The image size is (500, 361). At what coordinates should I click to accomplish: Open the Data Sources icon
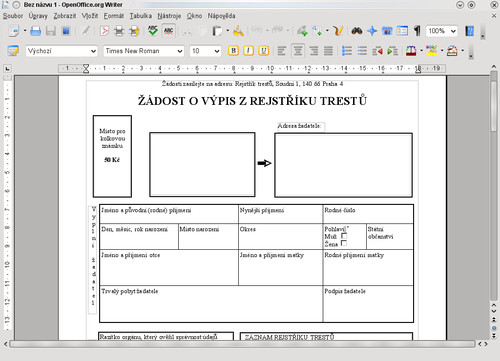point(402,31)
